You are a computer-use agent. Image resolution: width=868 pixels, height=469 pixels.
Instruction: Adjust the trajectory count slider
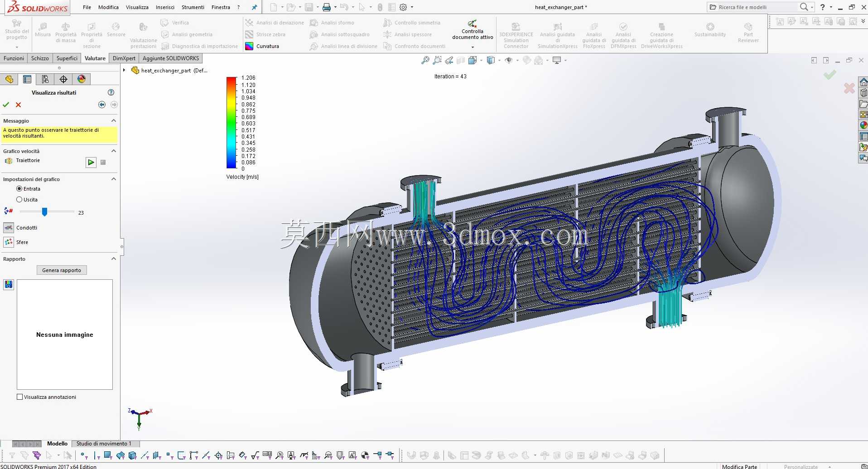pos(44,212)
